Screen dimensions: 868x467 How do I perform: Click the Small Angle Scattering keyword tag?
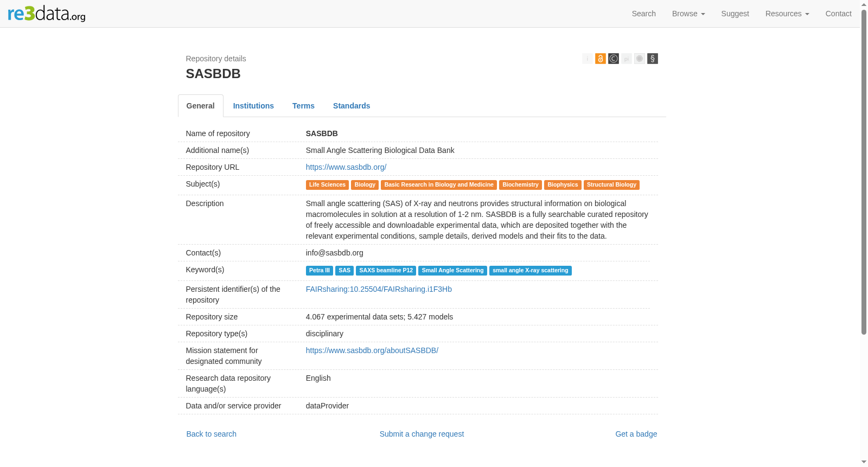coord(452,271)
